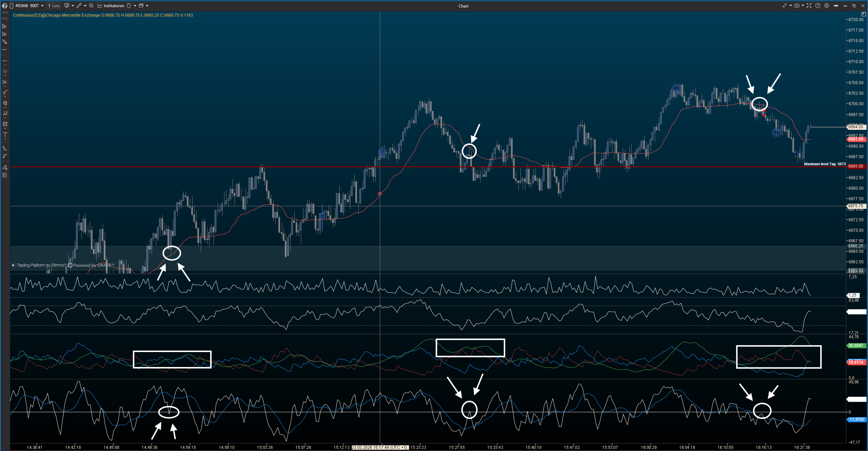Click the blue -11,9782 indicator value
Image resolution: width=868 pixels, height=451 pixels.
point(856,419)
